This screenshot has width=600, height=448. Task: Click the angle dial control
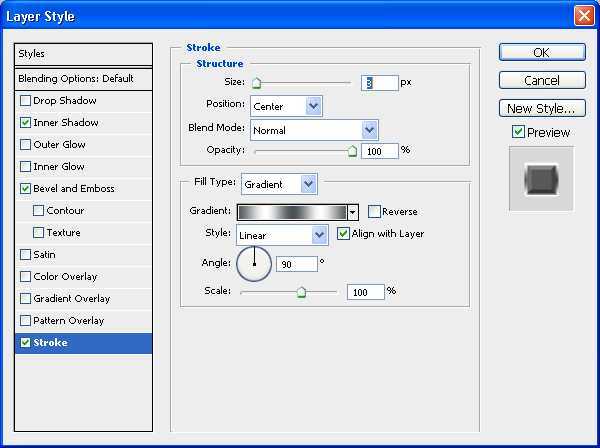[254, 264]
